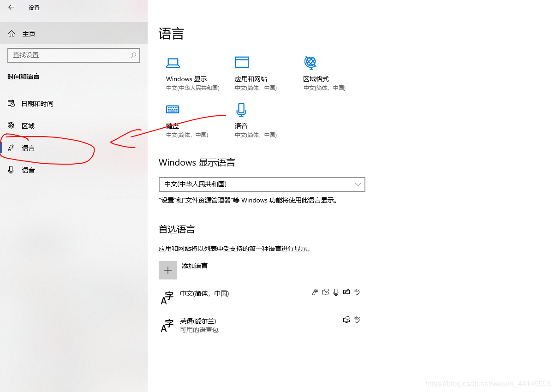Viewport: 555px width, 392px height.
Task: Click the 键盘 keyboard icon
Action: click(173, 109)
